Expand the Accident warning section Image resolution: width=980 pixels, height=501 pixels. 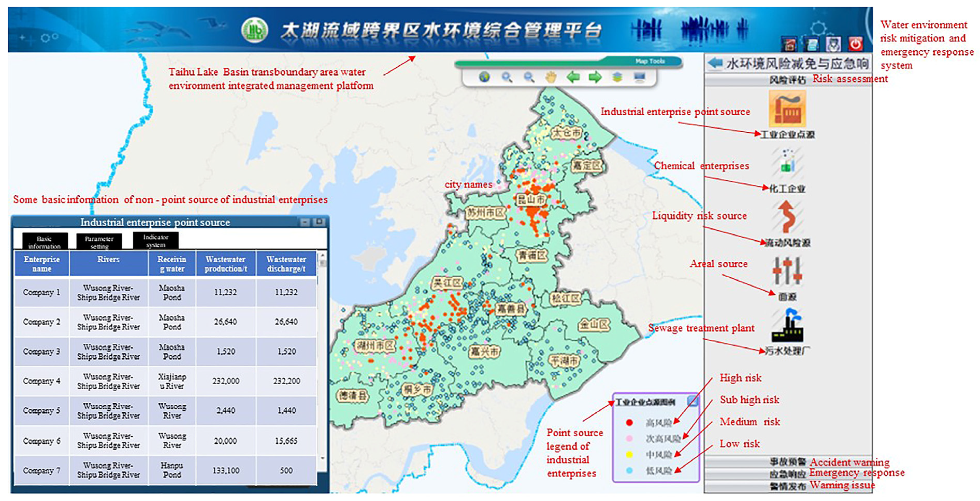(787, 462)
